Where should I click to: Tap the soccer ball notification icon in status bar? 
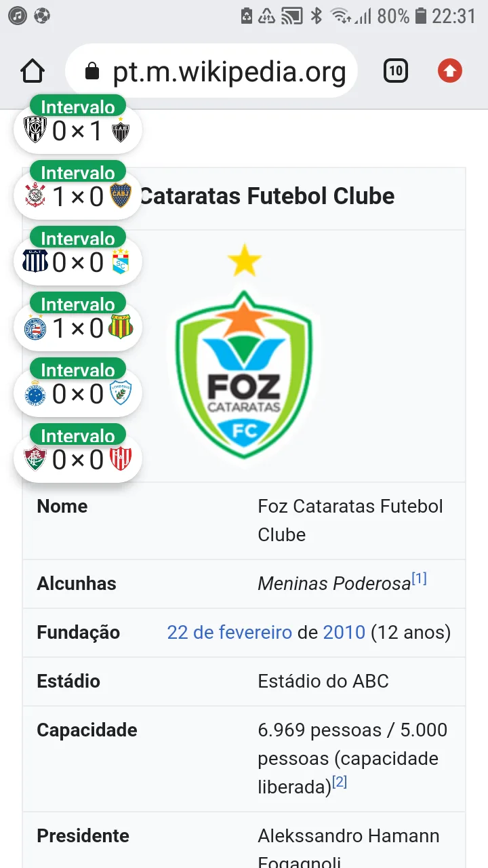tap(41, 15)
